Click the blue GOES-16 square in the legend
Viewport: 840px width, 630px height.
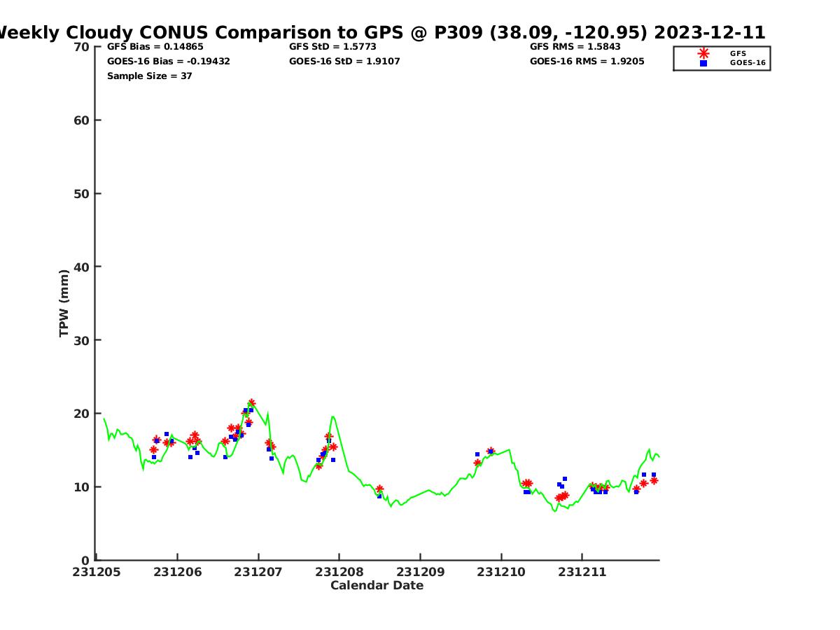(x=703, y=63)
